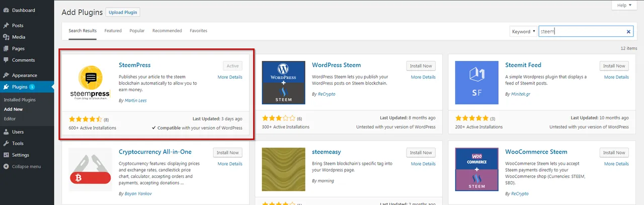Install the WooCommerce Steem plugin
644x205 pixels.
point(614,153)
